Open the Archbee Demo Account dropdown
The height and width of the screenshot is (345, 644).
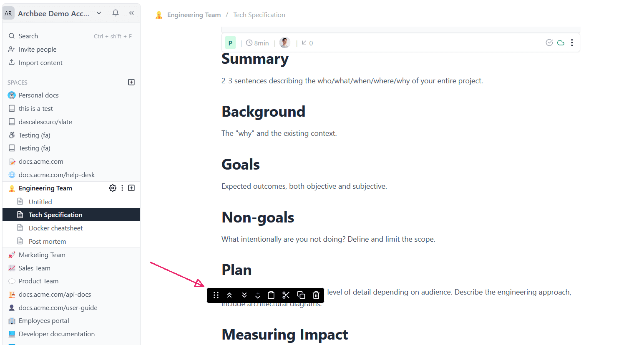99,13
